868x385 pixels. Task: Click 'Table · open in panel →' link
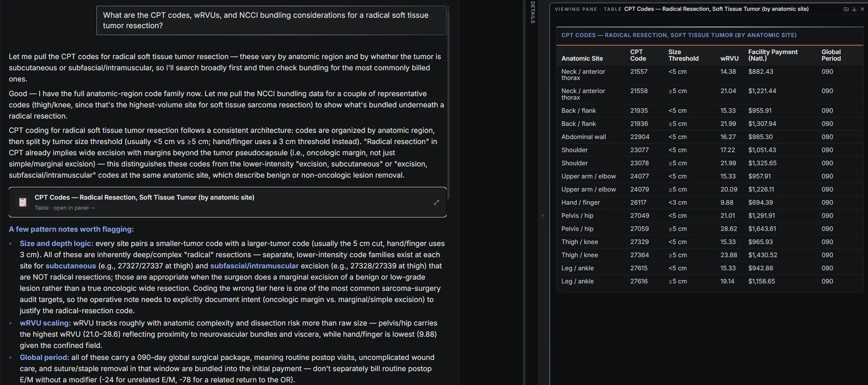pyautogui.click(x=64, y=208)
